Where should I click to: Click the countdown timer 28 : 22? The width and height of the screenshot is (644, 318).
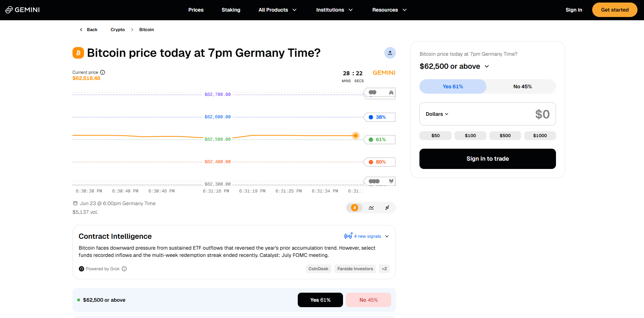click(x=353, y=73)
